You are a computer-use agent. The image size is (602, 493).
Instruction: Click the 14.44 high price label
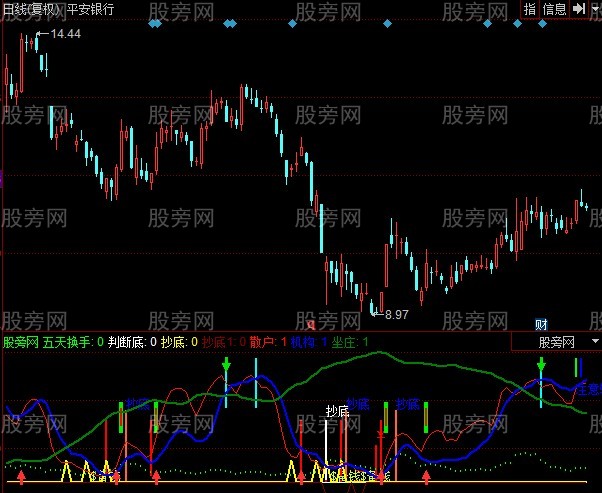point(64,34)
